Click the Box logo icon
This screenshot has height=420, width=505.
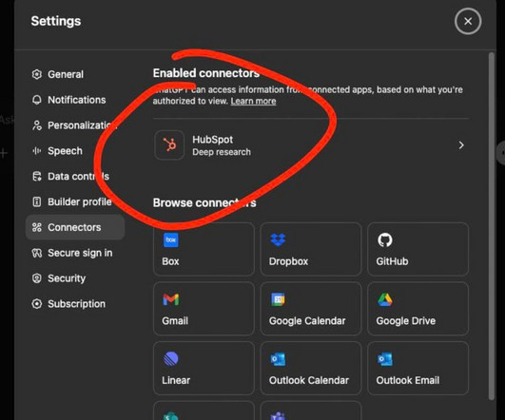[x=170, y=239]
